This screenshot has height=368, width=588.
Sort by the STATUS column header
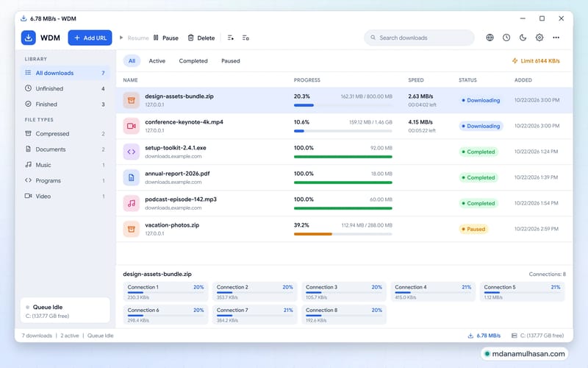[x=467, y=80]
